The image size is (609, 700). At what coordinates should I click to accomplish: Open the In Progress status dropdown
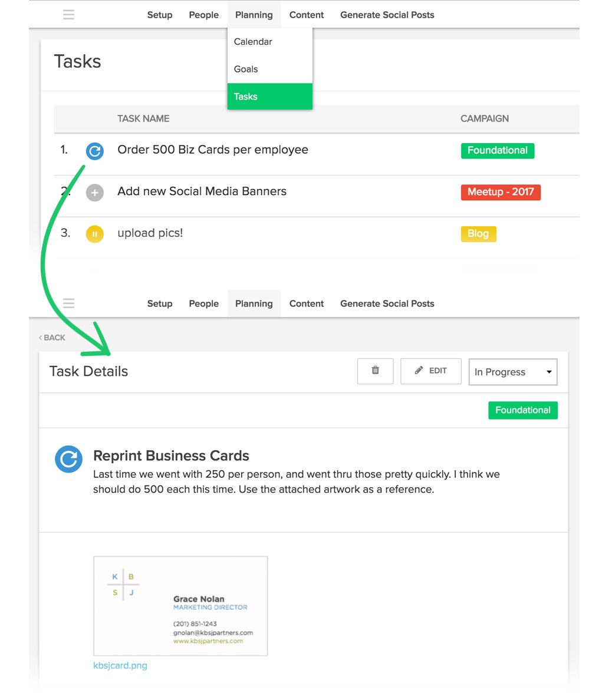513,372
